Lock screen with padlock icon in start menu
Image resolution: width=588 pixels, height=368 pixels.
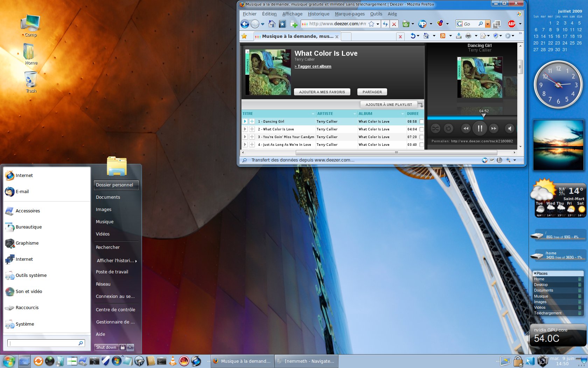122,347
